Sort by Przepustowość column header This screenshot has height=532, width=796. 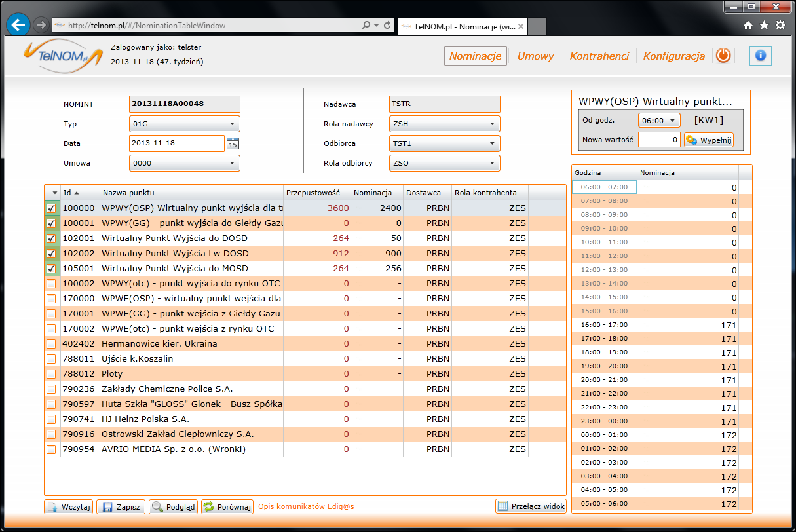[317, 193]
